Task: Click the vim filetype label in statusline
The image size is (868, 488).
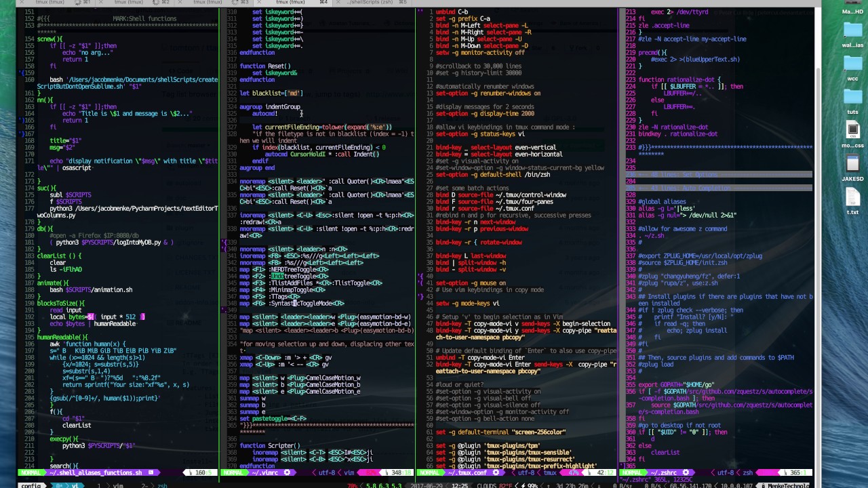Action: click(349, 472)
